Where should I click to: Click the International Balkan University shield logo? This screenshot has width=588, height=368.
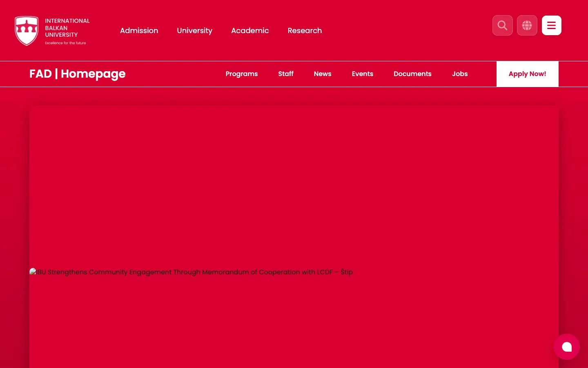[27, 31]
